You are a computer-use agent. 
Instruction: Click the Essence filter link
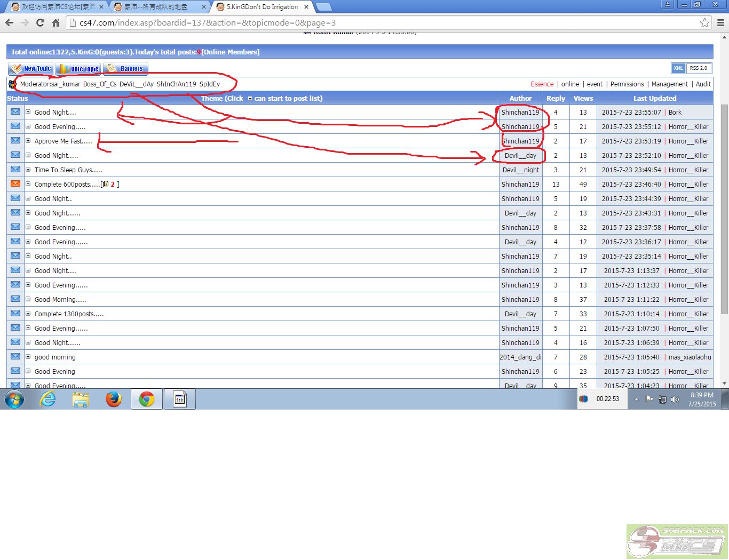pos(542,84)
